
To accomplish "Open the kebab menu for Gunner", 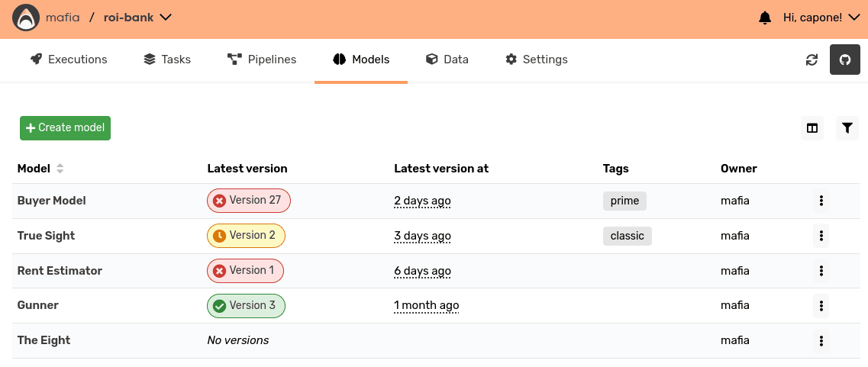I will click(821, 305).
